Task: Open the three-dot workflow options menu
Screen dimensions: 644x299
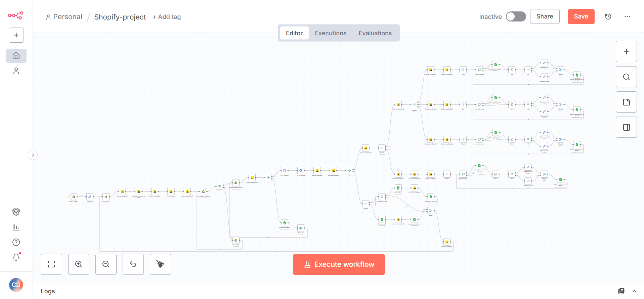Action: point(627,16)
